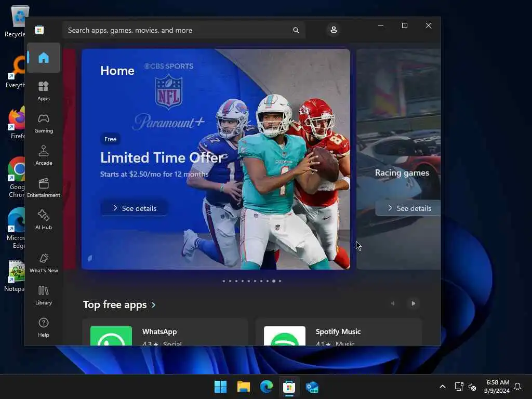Focus the Search apps, games, movies field
532x399 pixels.
[x=183, y=30]
